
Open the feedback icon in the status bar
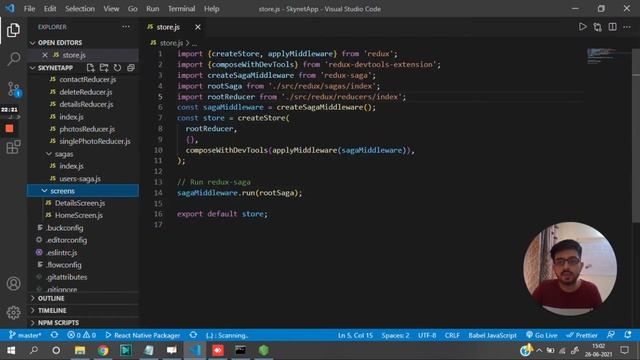pos(611,335)
